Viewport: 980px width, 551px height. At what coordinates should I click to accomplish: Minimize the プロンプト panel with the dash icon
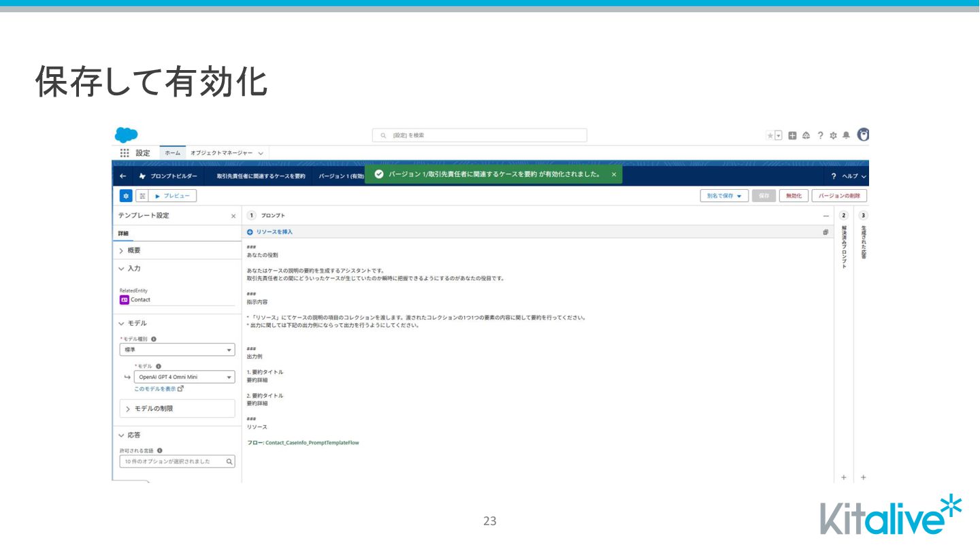826,216
